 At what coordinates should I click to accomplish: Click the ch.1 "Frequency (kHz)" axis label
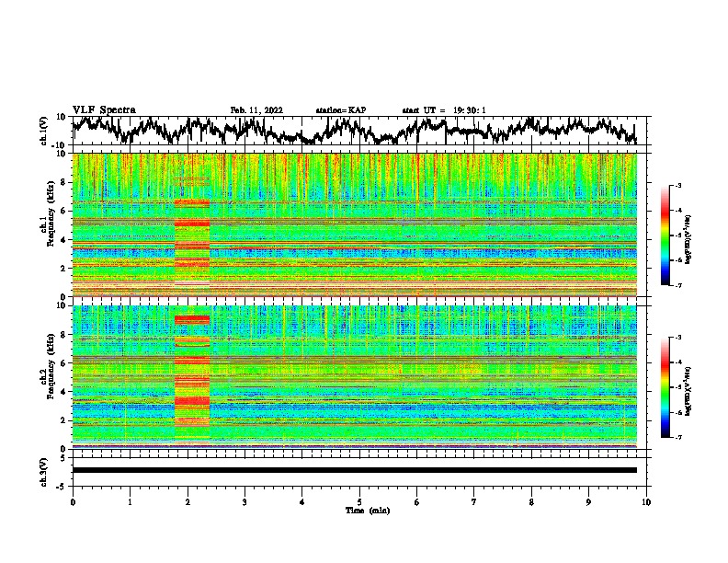click(51, 214)
